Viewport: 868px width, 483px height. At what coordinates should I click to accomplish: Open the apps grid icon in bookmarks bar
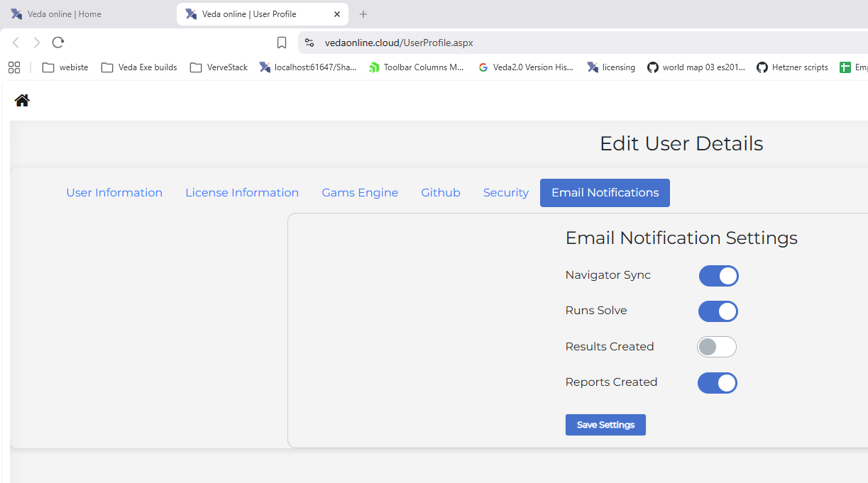point(14,67)
